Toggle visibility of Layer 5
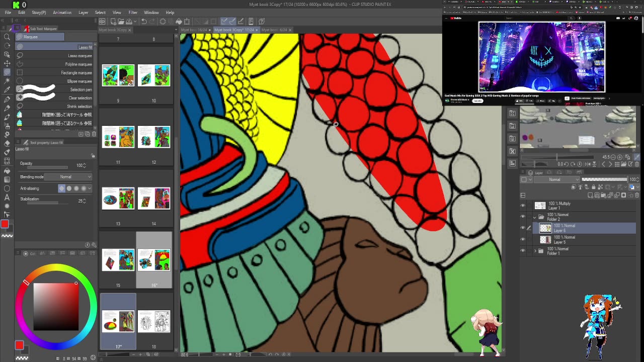The height and width of the screenshot is (362, 644). [x=523, y=239]
